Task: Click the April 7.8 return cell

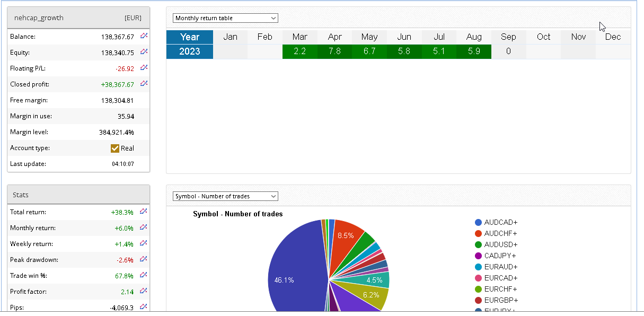Action: click(x=334, y=51)
